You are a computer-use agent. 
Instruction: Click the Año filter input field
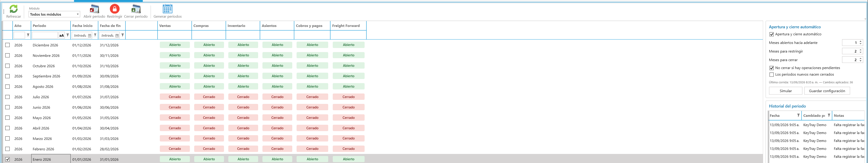19,35
